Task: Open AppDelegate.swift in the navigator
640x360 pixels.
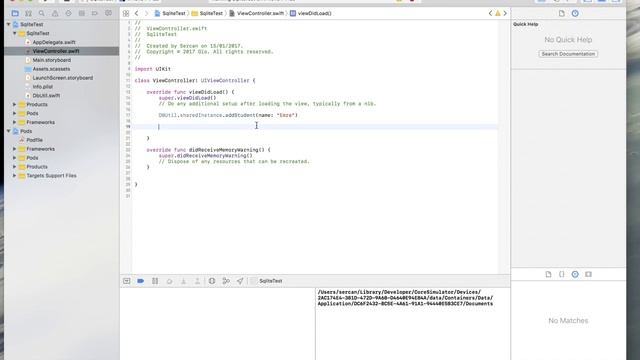Action: 54,42
